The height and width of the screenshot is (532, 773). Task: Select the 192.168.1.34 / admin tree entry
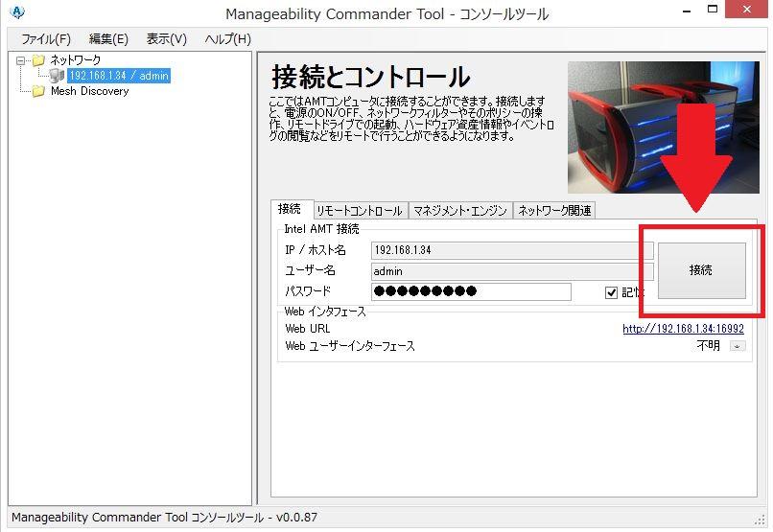tap(119, 76)
